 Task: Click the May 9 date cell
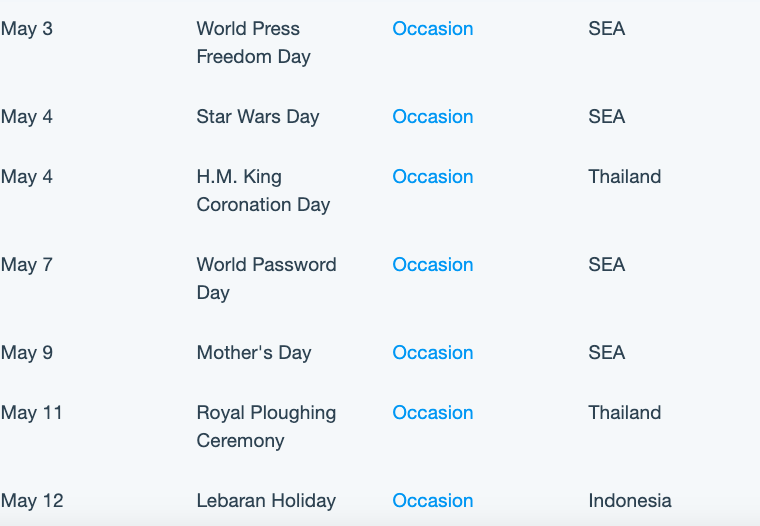[x=27, y=353]
